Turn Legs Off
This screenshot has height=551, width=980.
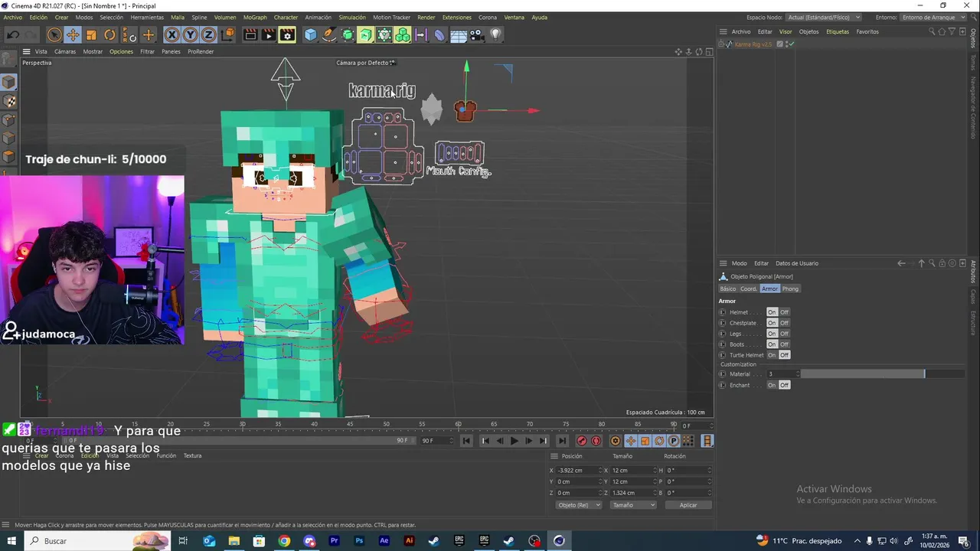point(784,334)
